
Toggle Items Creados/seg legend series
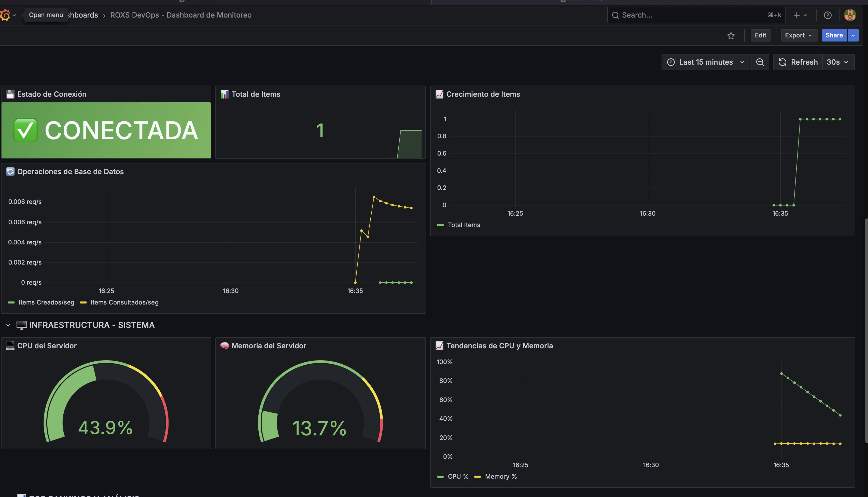tap(46, 302)
